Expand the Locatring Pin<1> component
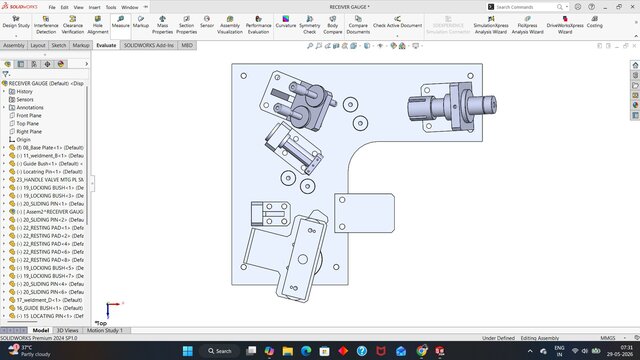 point(4,171)
